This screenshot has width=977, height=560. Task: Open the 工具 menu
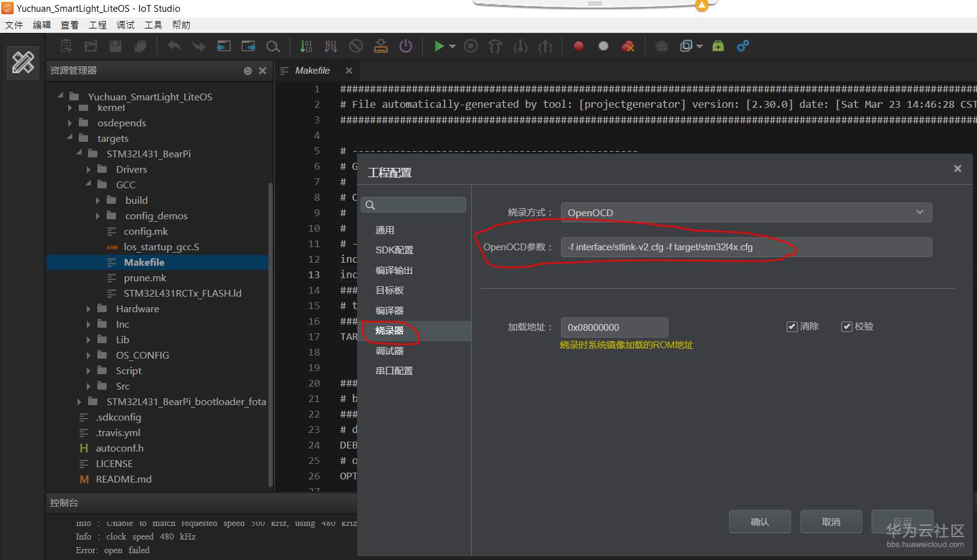click(153, 25)
